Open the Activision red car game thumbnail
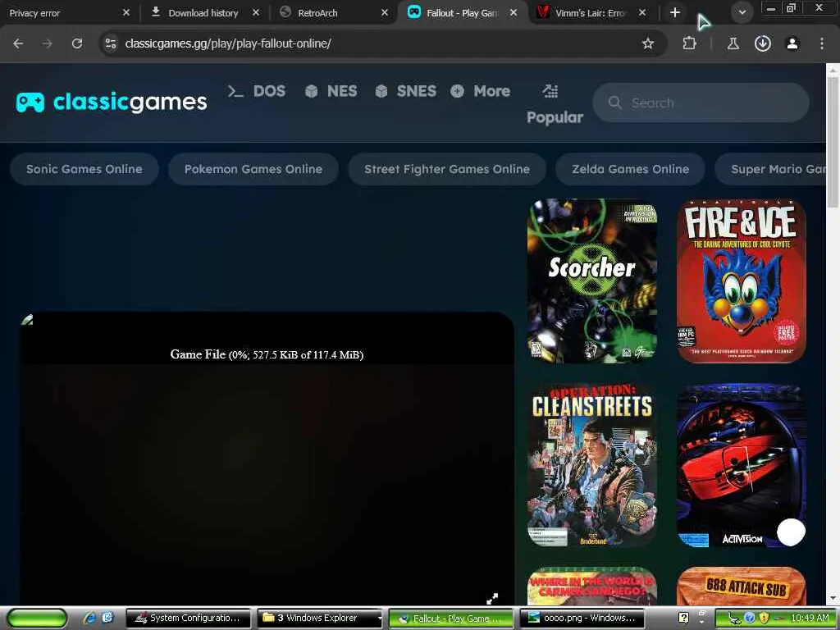The width and height of the screenshot is (840, 630). [742, 465]
